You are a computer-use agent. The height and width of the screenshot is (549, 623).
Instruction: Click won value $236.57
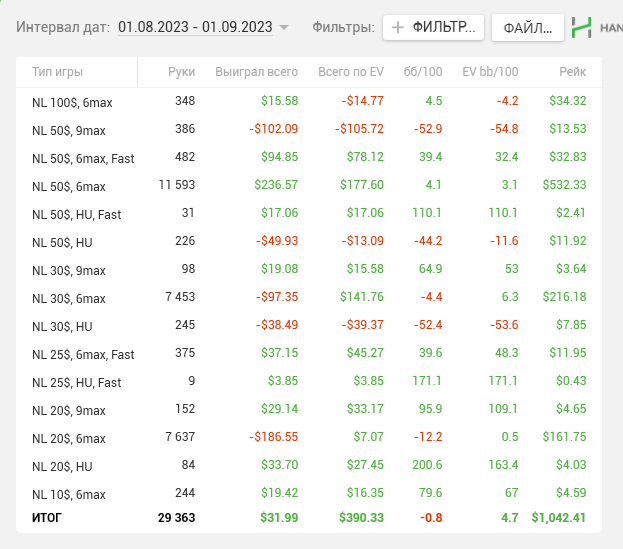coord(276,185)
